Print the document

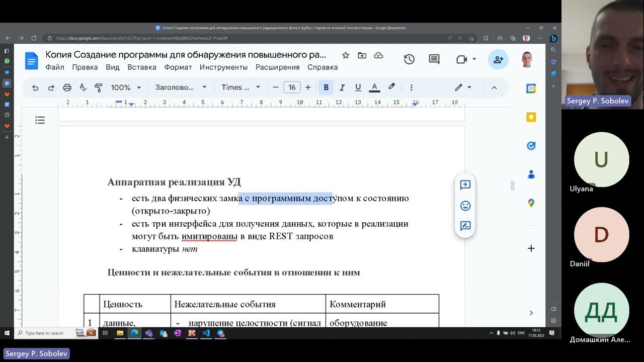click(x=67, y=87)
